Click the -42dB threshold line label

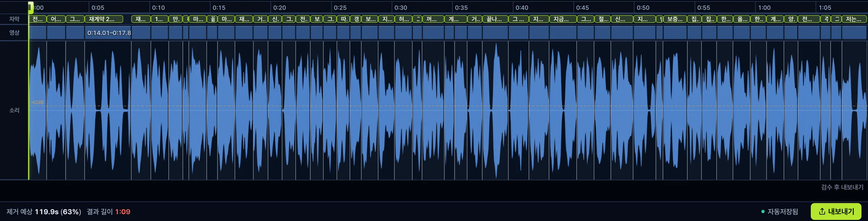coord(37,102)
